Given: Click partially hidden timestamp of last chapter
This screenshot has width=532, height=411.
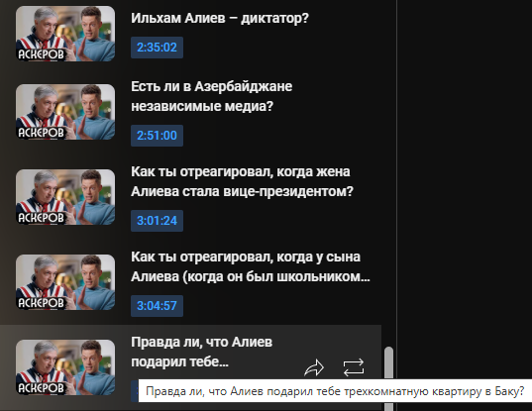Looking at the screenshot, I should click(x=135, y=391).
